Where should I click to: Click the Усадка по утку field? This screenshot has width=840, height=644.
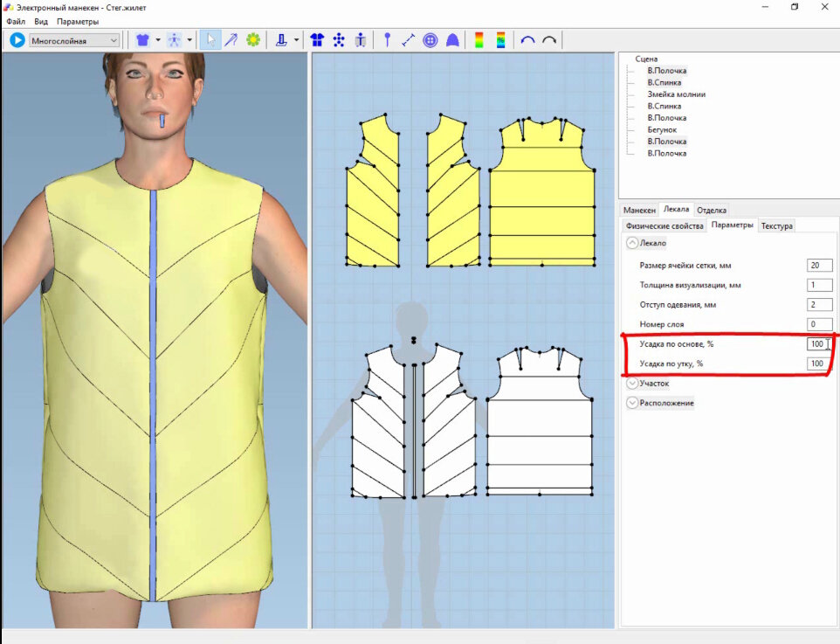click(820, 364)
